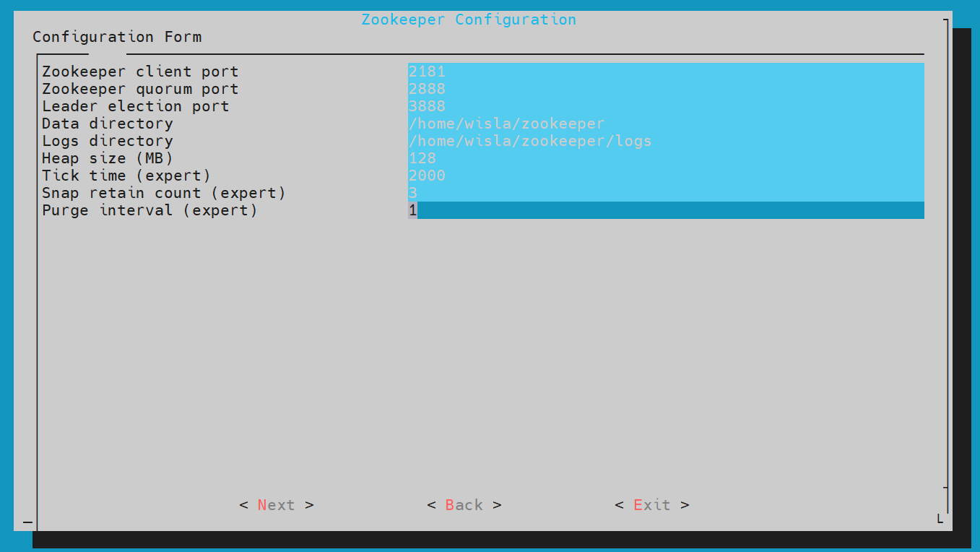Select the 'Purge interval (expert)' label
This screenshot has width=980, height=552.
[149, 210]
